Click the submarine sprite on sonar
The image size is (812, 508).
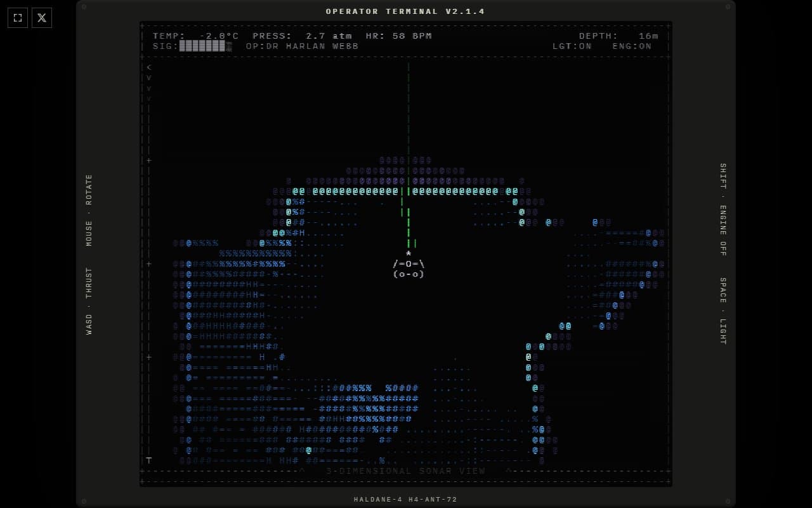(x=409, y=269)
